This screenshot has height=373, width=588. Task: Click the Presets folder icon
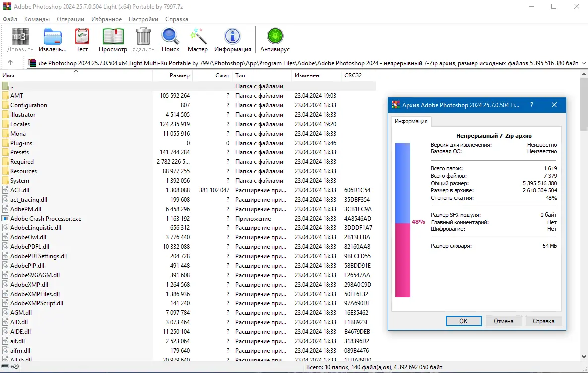click(5, 152)
